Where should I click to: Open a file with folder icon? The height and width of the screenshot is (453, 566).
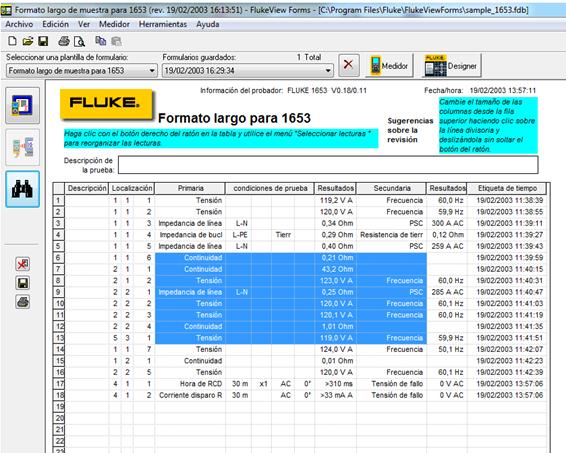tap(28, 41)
